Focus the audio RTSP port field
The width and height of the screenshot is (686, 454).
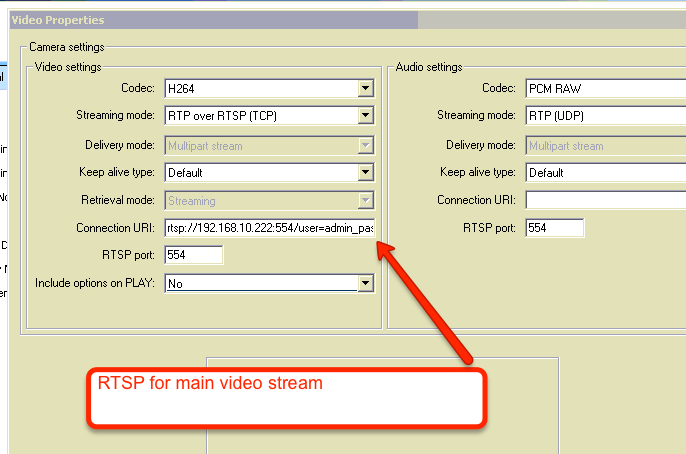554,228
